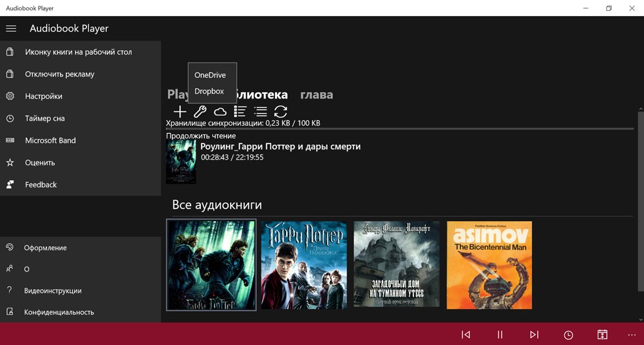Skip to previous track
Image resolution: width=644 pixels, height=345 pixels.
tap(466, 334)
